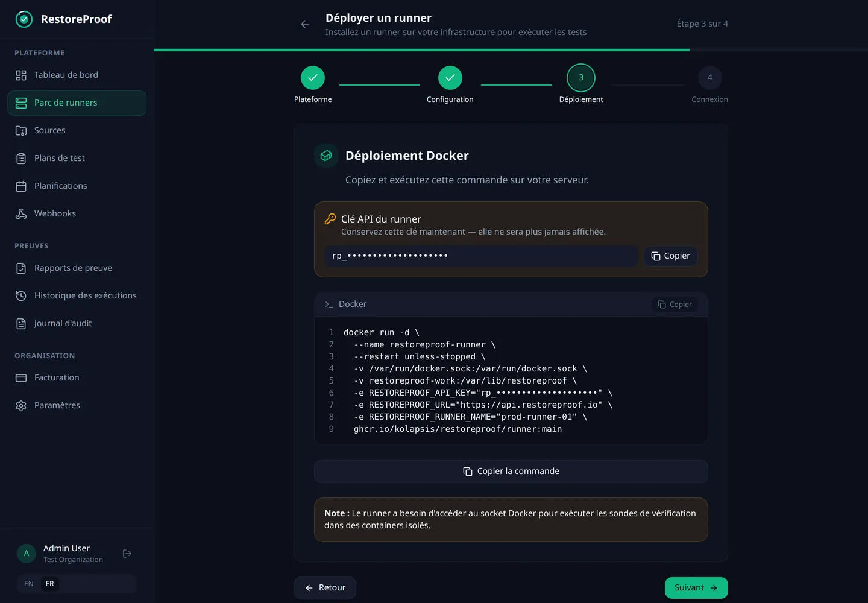The width and height of the screenshot is (868, 603).
Task: Select the Plateforme step circle
Action: click(x=313, y=78)
